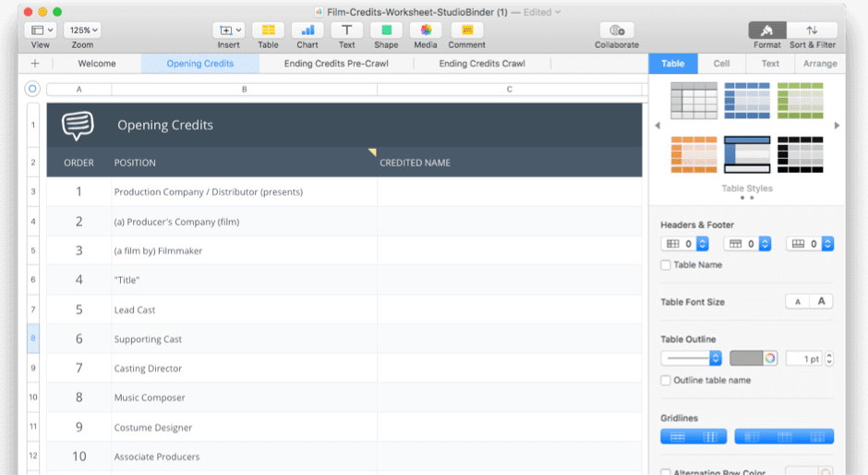This screenshot has height=475, width=868.
Task: Select the Music Composer cell
Action: click(244, 397)
